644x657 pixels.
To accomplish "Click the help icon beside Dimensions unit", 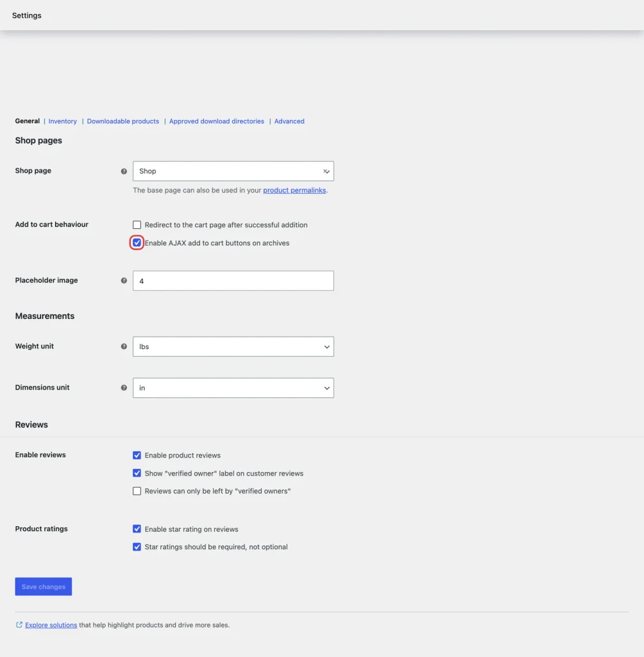I will [124, 388].
